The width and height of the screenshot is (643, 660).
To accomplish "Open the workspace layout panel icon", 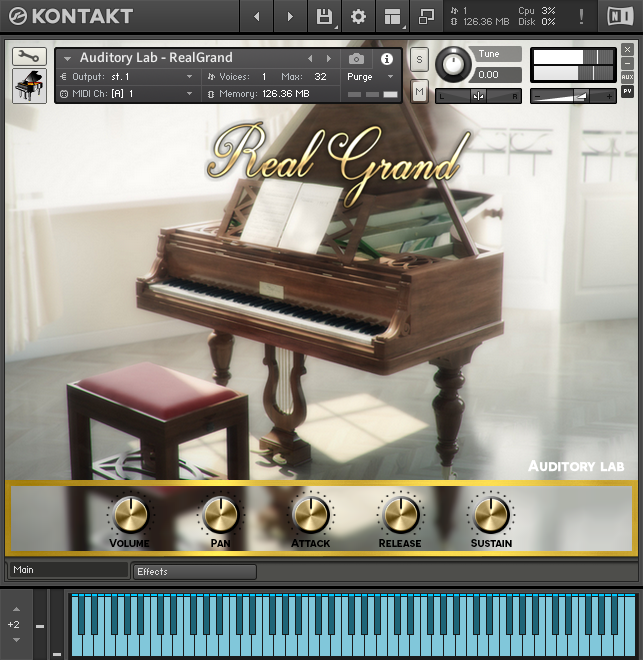I will pos(392,17).
